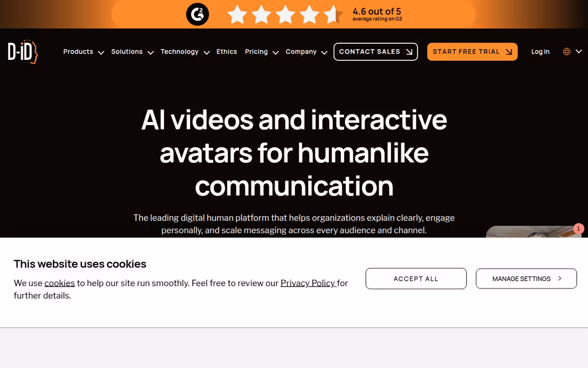Open the Pricing menu
Screen dimensions: 588x368
256,52
